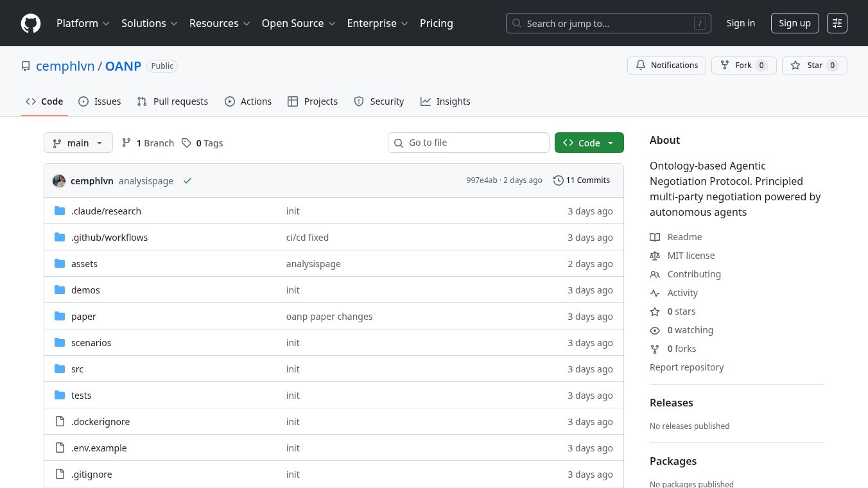Click the Sign up button

[794, 23]
